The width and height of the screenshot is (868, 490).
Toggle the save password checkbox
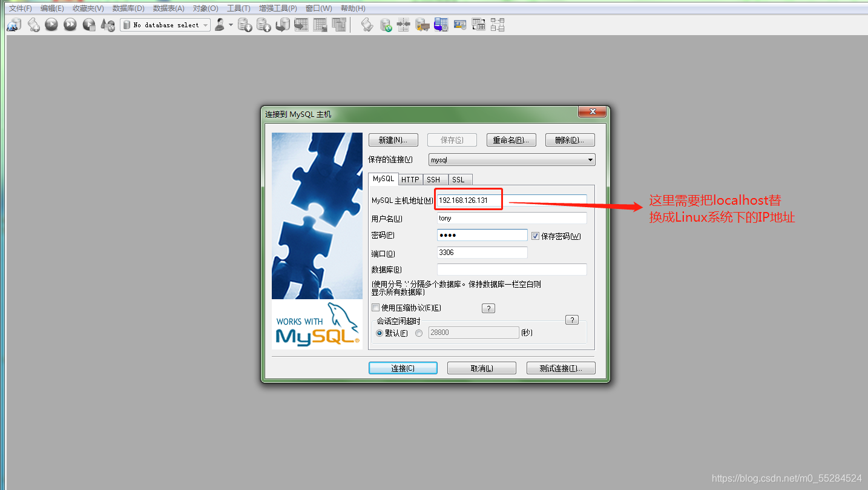pos(535,236)
